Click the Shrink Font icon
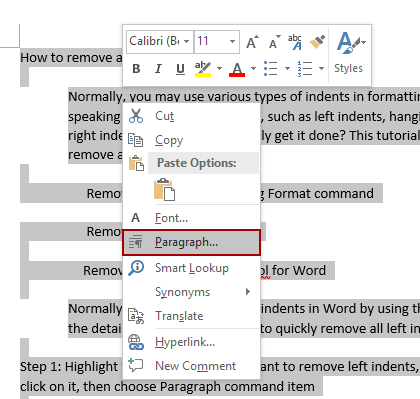 275,42
